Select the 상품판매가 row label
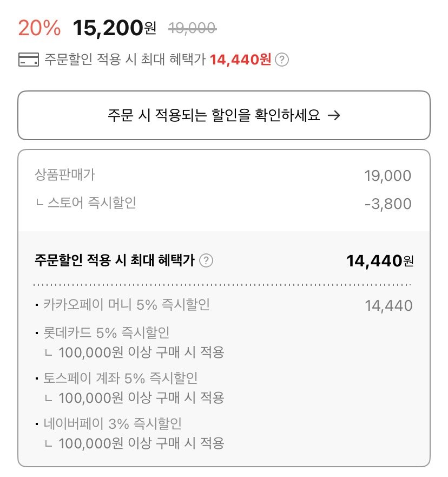The image size is (448, 477). click(65, 175)
